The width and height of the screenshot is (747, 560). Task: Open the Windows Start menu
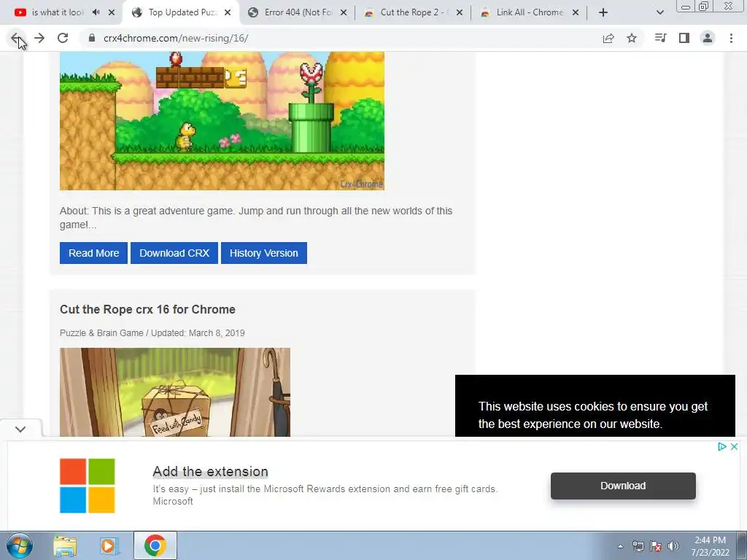coord(19,545)
